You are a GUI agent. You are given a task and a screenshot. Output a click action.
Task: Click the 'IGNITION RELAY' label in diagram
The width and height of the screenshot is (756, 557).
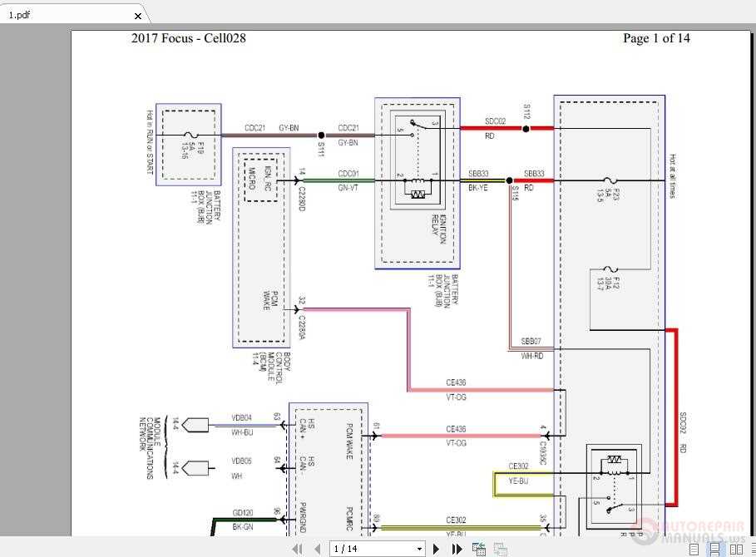coord(439,229)
